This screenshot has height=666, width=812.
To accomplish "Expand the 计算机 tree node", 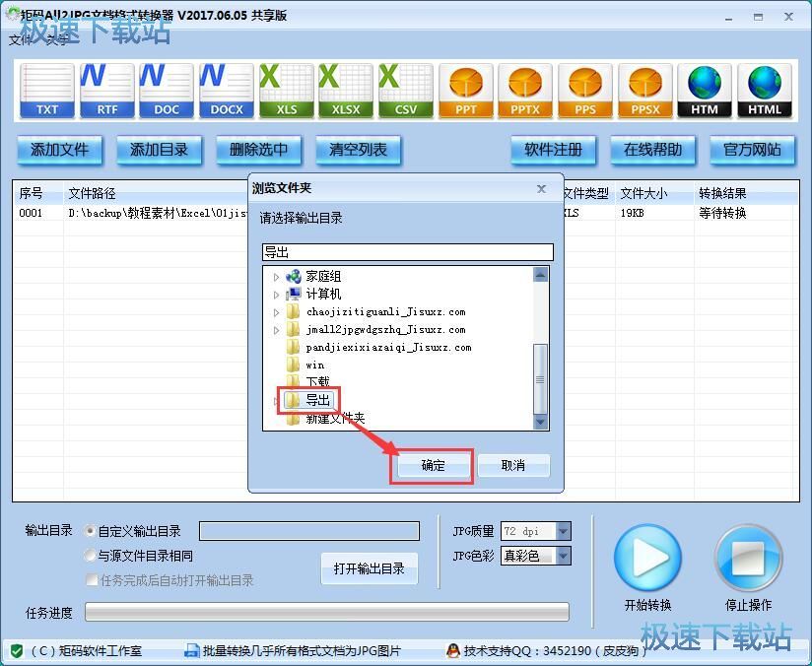I will [x=276, y=294].
